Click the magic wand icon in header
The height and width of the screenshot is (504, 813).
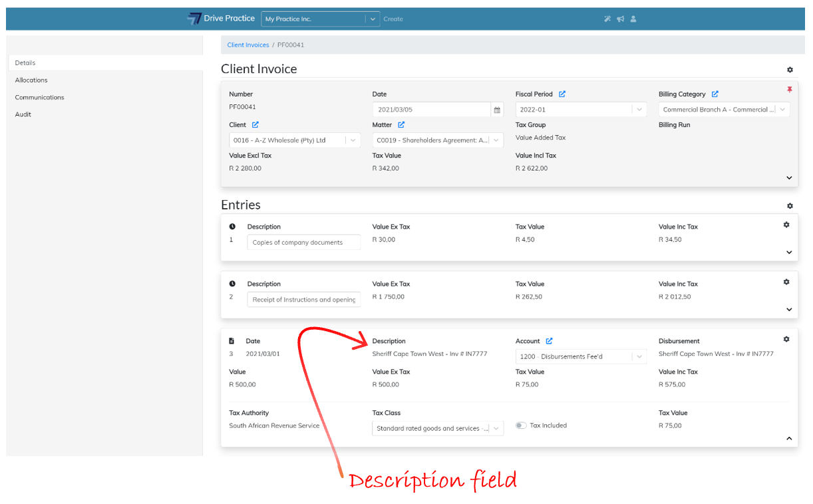tap(607, 19)
